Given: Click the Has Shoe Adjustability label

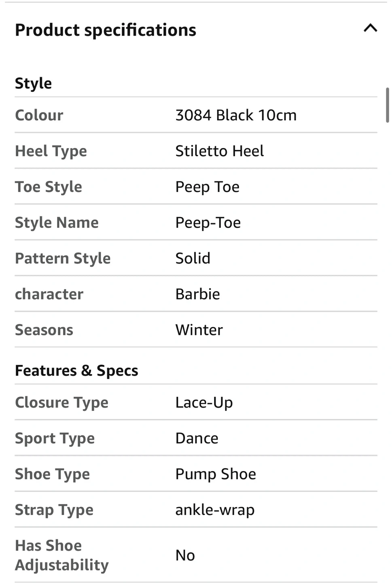Looking at the screenshot, I should coord(61,555).
